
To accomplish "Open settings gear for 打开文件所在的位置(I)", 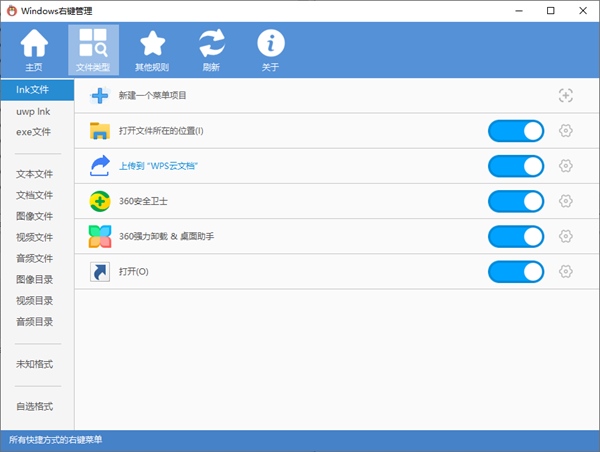I will tap(566, 131).
